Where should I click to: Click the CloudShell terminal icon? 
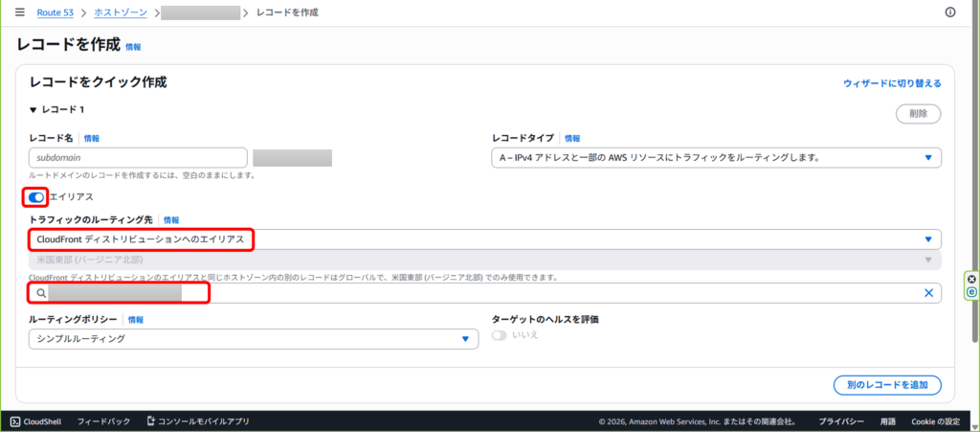[x=14, y=421]
